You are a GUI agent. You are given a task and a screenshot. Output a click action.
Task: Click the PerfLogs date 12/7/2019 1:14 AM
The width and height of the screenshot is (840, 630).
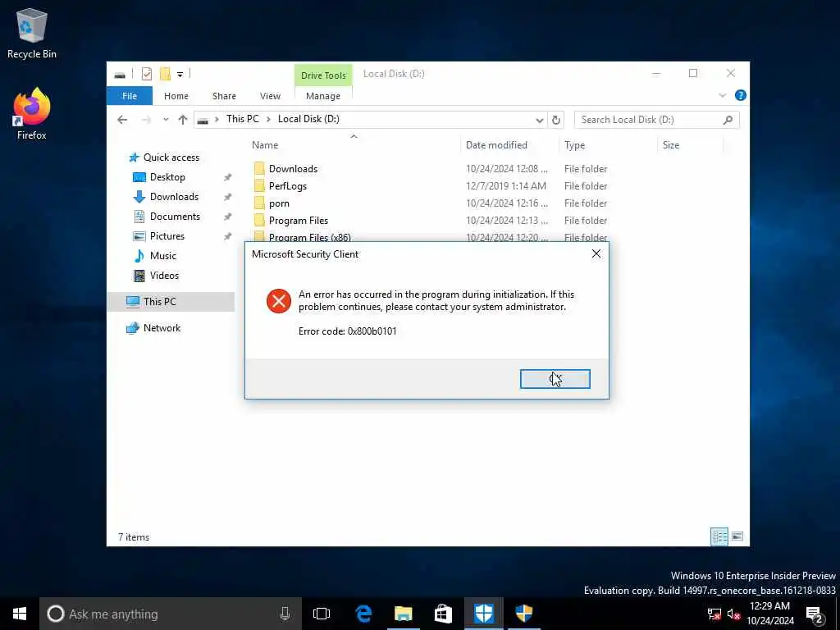505,186
